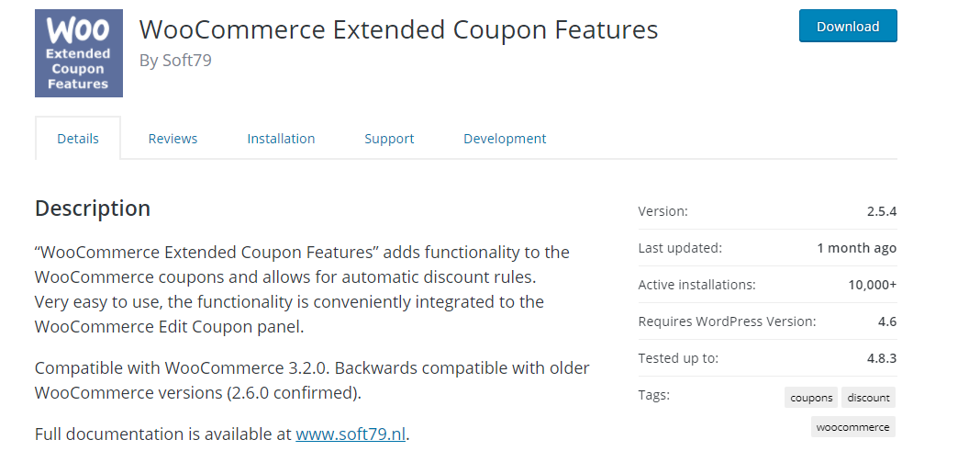Click the version number 2.5.4
980x451 pixels.
click(x=881, y=211)
